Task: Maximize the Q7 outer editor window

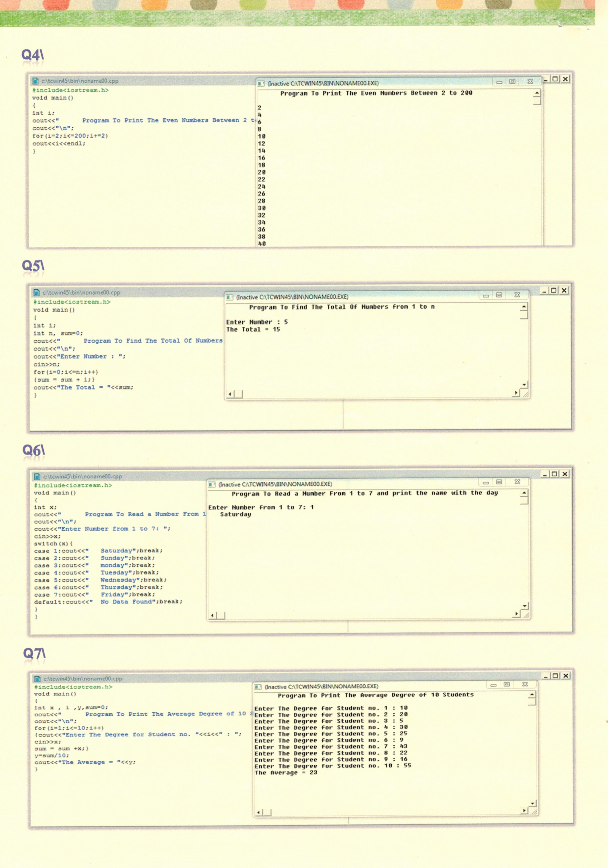Action: click(555, 675)
